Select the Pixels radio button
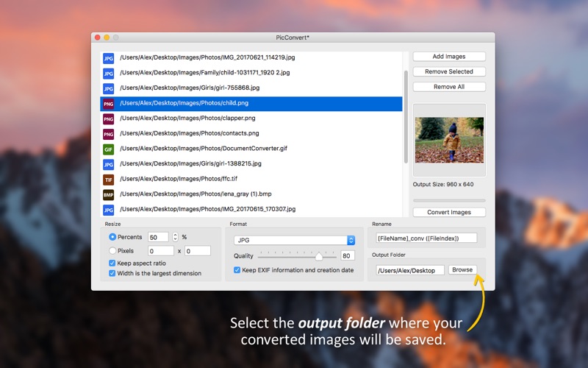 click(x=112, y=250)
